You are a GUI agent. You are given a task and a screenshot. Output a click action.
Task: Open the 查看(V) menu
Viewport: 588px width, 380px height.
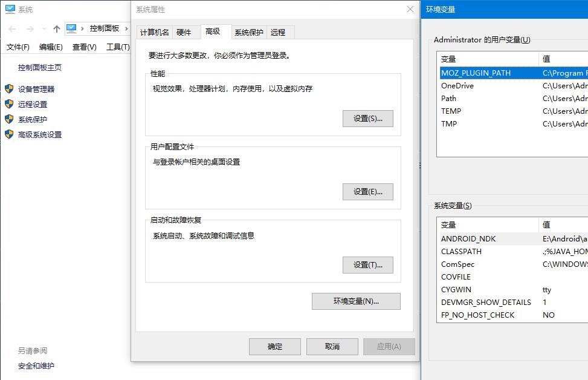pyautogui.click(x=84, y=47)
